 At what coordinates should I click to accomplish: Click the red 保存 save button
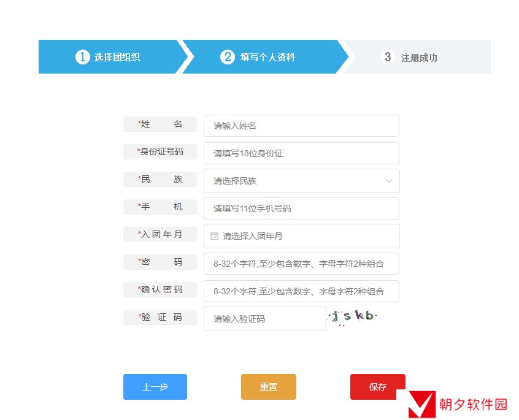[x=377, y=387]
